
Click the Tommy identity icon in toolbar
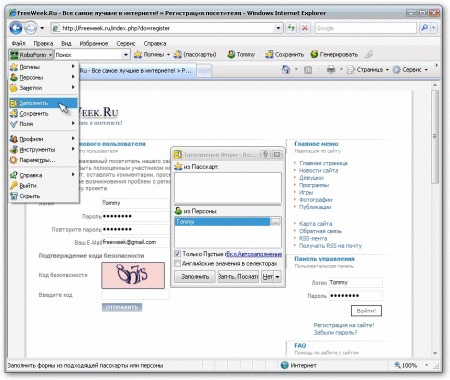click(x=231, y=54)
